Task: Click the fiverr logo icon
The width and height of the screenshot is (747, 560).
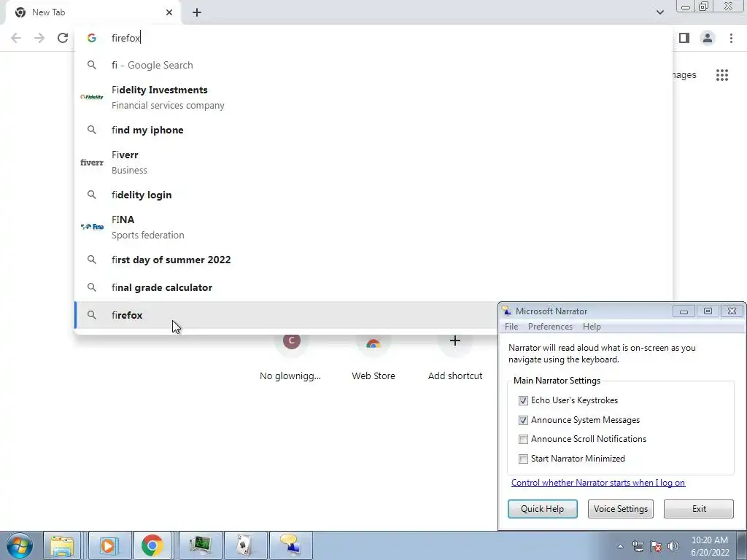Action: (x=92, y=163)
